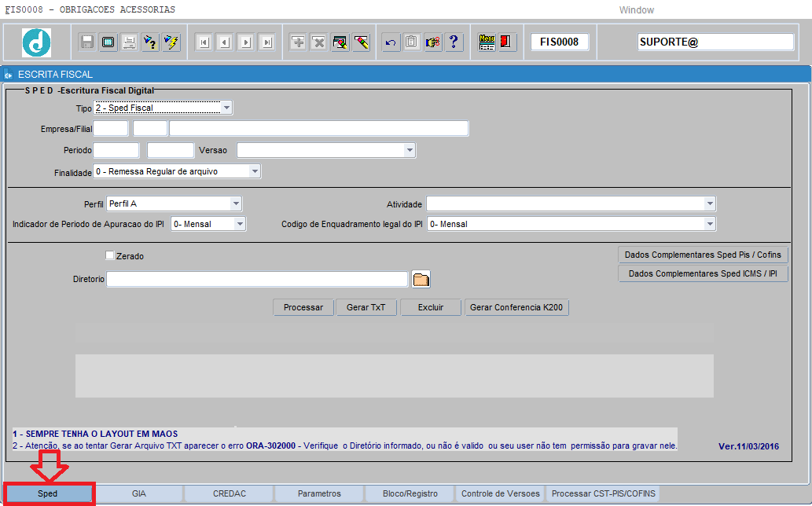Viewport: 812px width, 506px height.
Task: Click the standalone eraser clear icon
Action: pos(361,42)
